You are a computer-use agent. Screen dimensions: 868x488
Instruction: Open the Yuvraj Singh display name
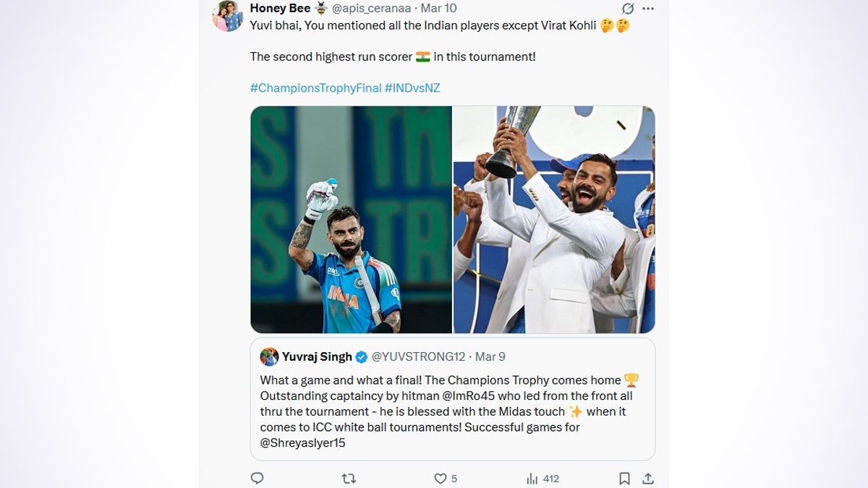coord(317,356)
